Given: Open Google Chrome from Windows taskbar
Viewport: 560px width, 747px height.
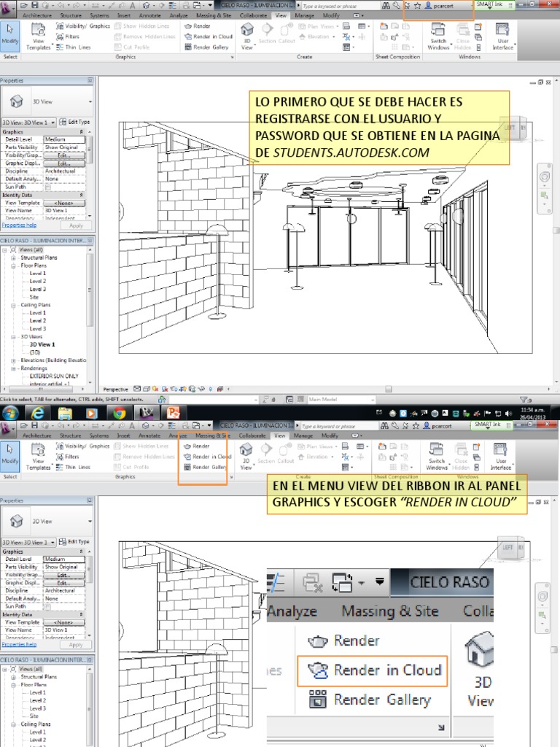Looking at the screenshot, I should (x=119, y=414).
